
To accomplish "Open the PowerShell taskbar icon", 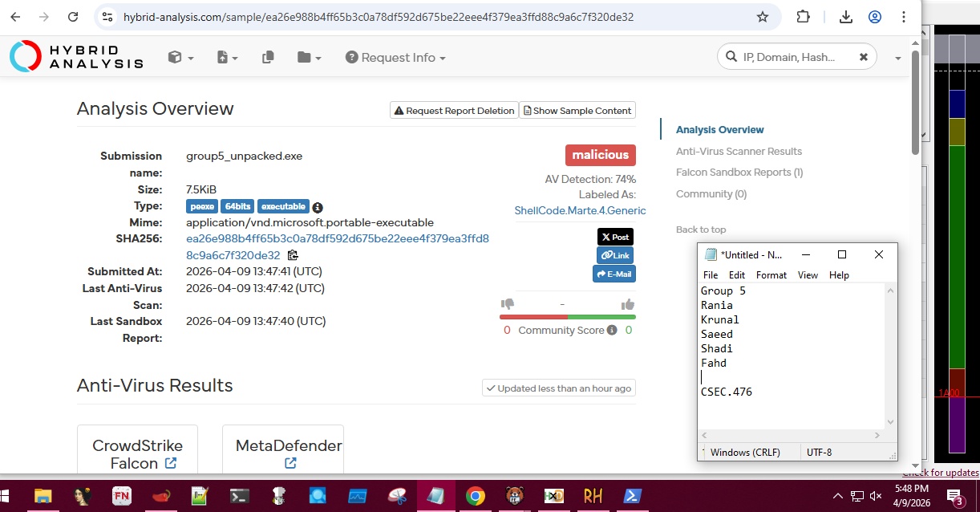I will pos(633,496).
